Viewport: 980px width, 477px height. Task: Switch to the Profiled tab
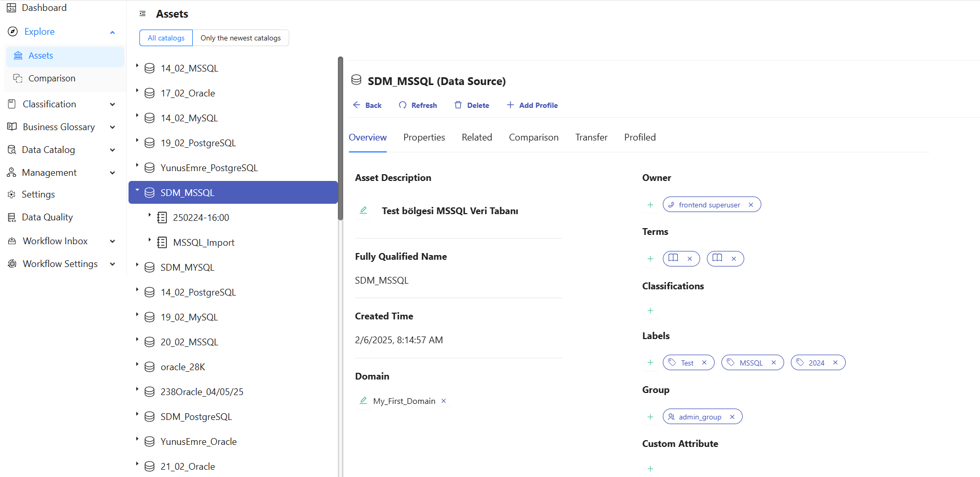coord(640,137)
